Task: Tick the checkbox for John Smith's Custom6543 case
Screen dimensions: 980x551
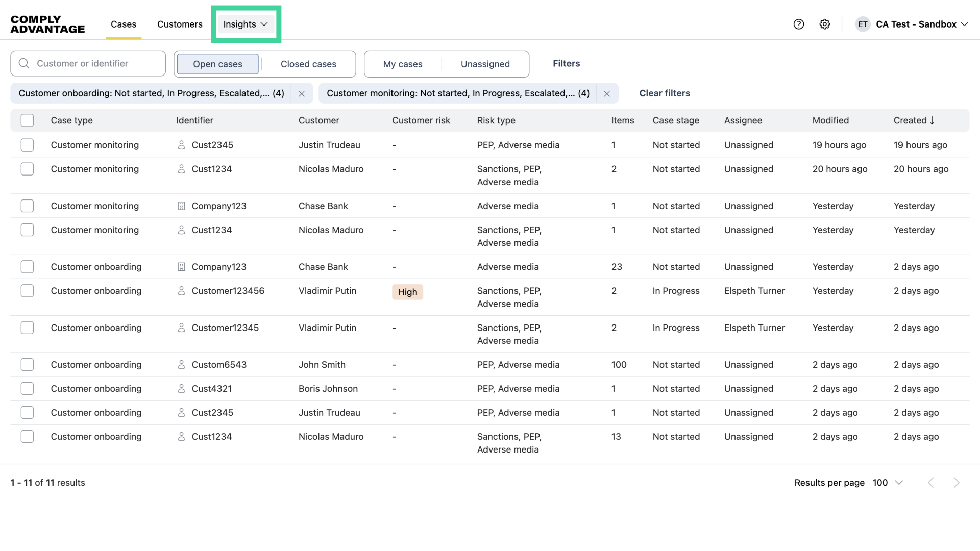Action: pyautogui.click(x=27, y=364)
